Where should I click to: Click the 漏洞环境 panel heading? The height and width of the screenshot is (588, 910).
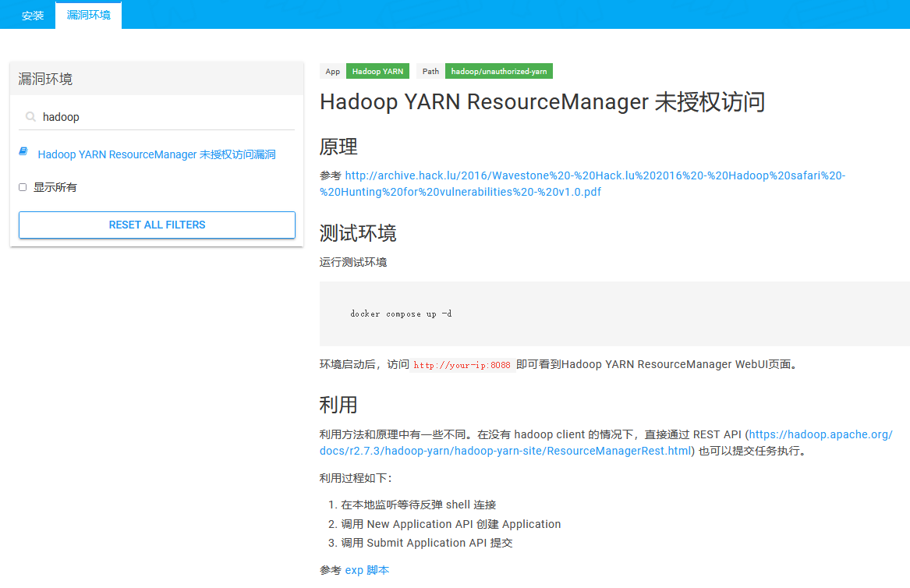pyautogui.click(x=45, y=78)
